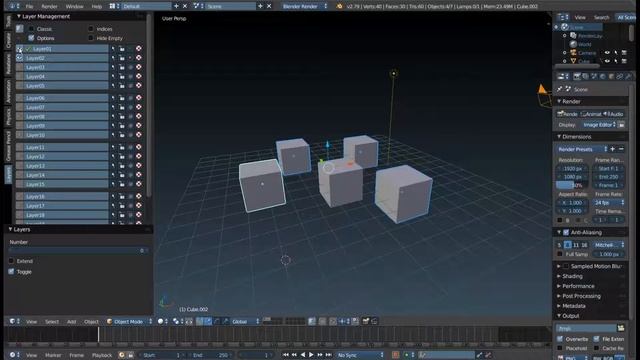The height and width of the screenshot is (360, 640).
Task: Click the Render button in the Render panel
Action: [x=568, y=114]
